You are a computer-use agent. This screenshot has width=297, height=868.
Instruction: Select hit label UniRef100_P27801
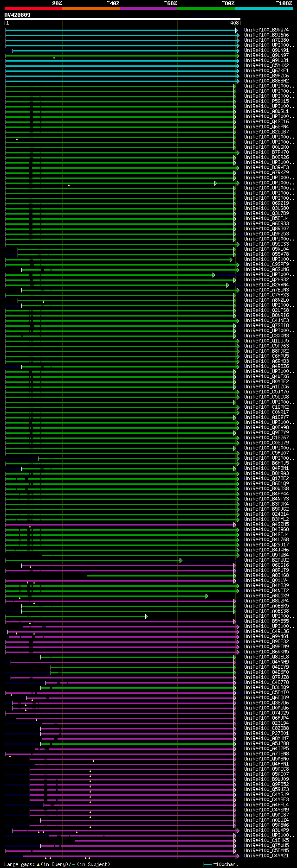[266, 734]
